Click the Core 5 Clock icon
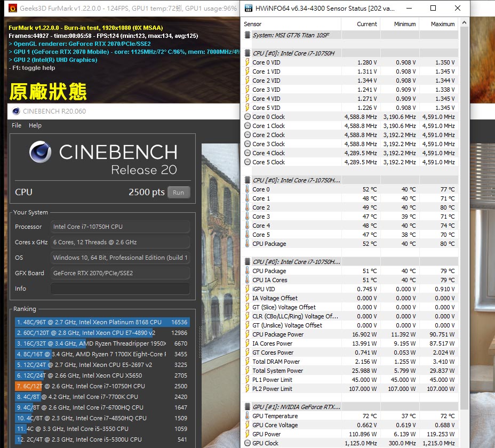Screen dimensions: 495x448 248,162
